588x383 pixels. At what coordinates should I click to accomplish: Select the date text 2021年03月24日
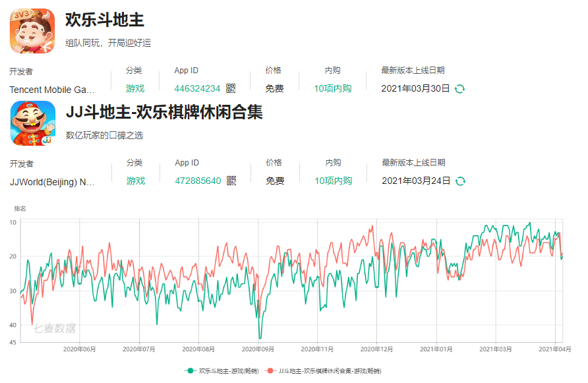(x=416, y=181)
